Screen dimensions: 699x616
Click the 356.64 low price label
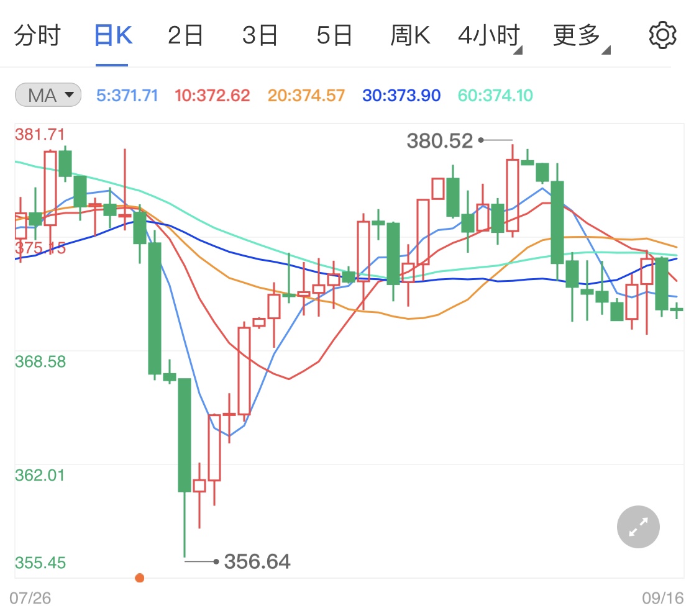point(257,561)
